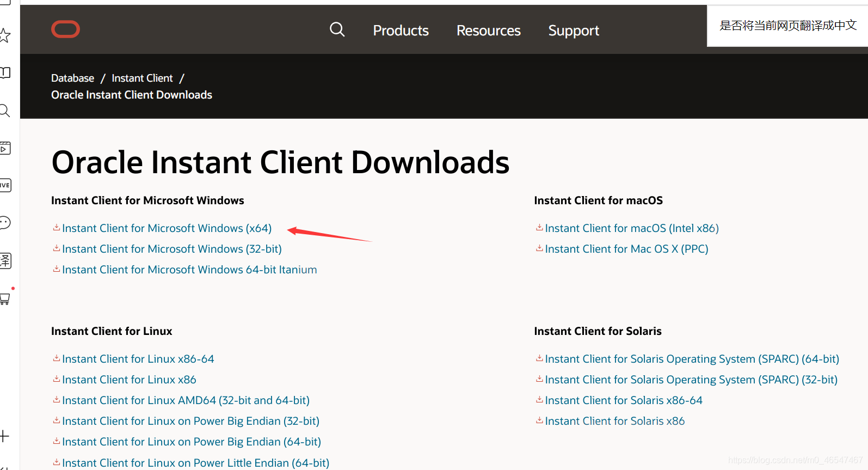Click the open-book reading icon in sidebar
Image resolution: width=868 pixels, height=470 pixels.
tap(4, 72)
